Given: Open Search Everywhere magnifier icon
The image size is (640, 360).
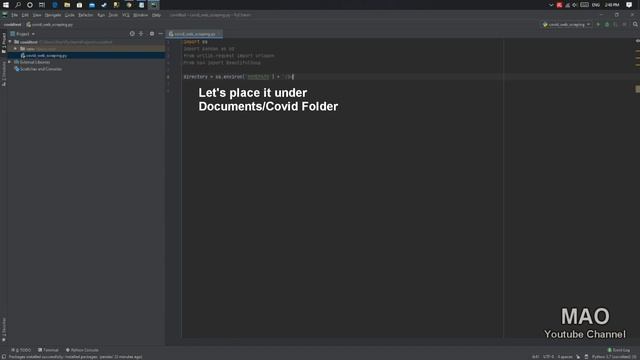Looking at the screenshot, I should click(635, 24).
